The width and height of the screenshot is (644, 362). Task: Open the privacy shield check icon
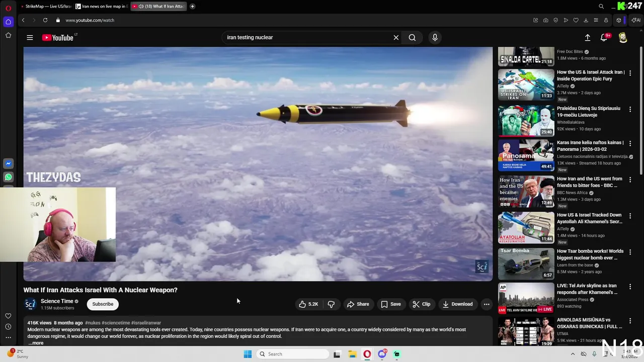coord(556,20)
